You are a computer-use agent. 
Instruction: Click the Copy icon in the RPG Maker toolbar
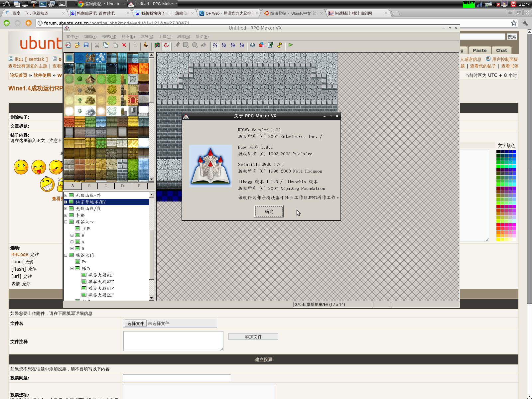(106, 45)
